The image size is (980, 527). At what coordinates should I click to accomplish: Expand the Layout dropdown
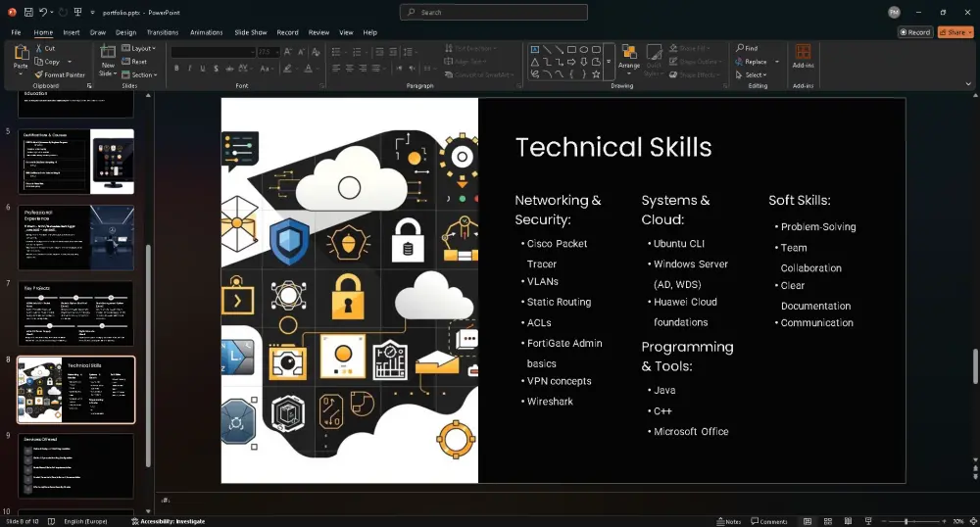(142, 48)
